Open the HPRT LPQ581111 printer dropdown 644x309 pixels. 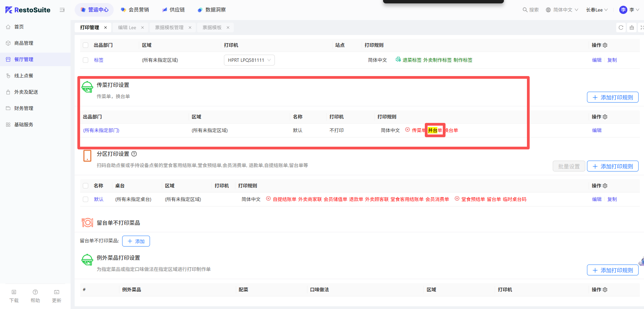tap(249, 60)
